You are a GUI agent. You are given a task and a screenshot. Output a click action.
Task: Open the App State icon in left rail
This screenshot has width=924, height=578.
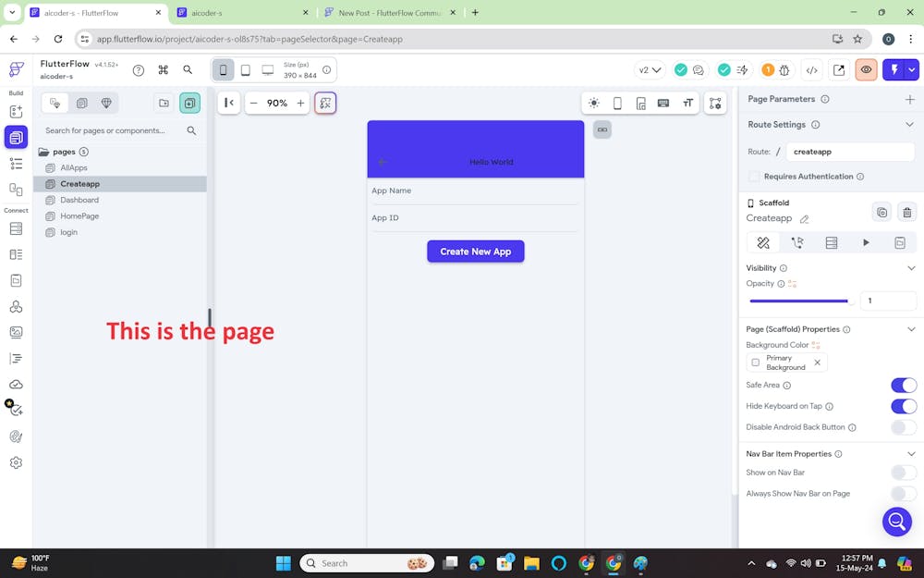[x=16, y=280]
